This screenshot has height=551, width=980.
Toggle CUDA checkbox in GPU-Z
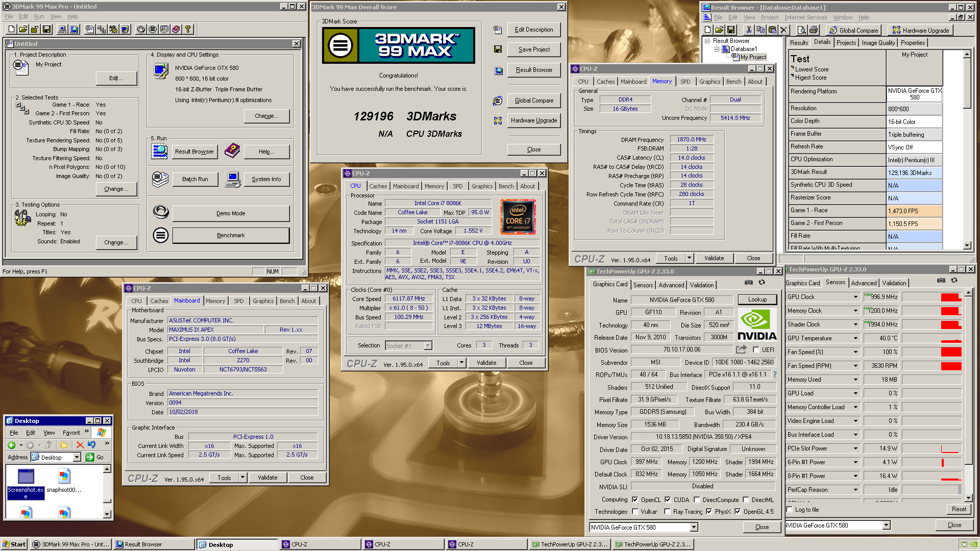668,500
